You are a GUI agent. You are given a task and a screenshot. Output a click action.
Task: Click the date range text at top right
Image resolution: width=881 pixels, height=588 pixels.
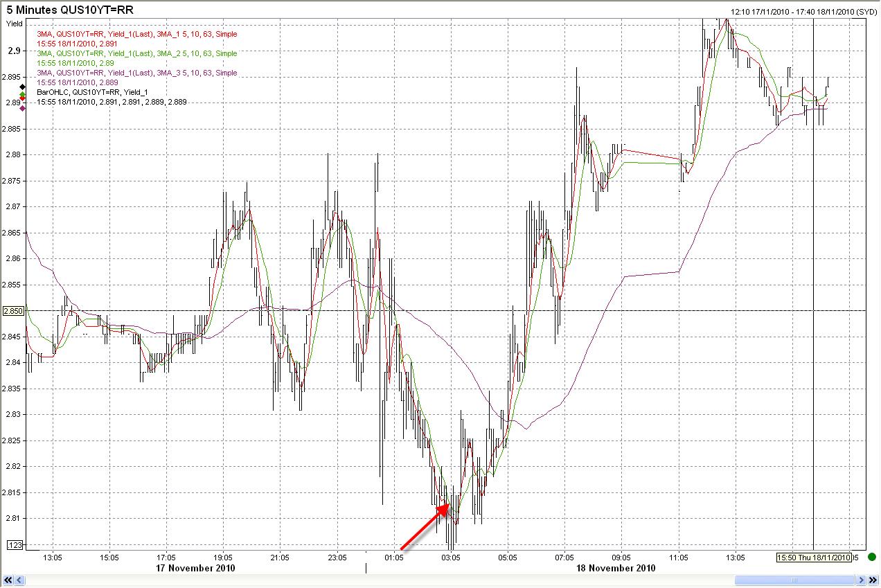coord(803,11)
